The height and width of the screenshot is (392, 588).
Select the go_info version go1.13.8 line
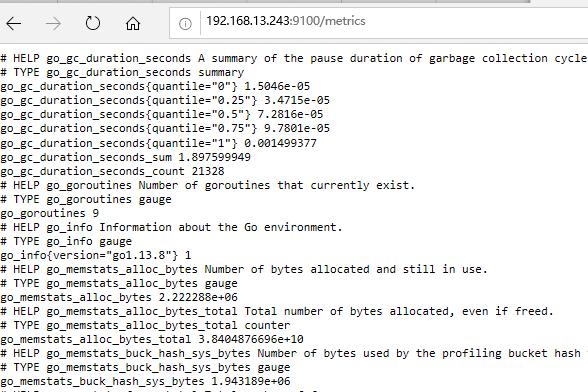(96, 255)
